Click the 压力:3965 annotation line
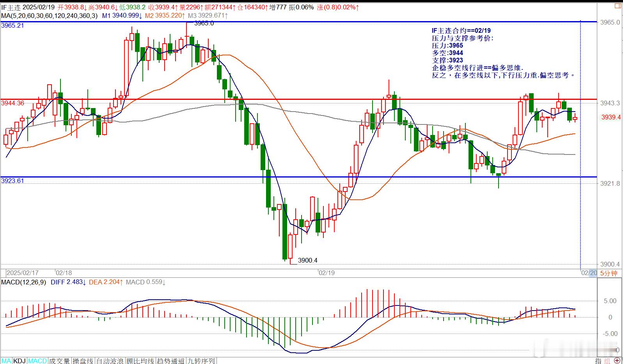Image resolution: width=623 pixels, height=364 pixels. coord(447,45)
